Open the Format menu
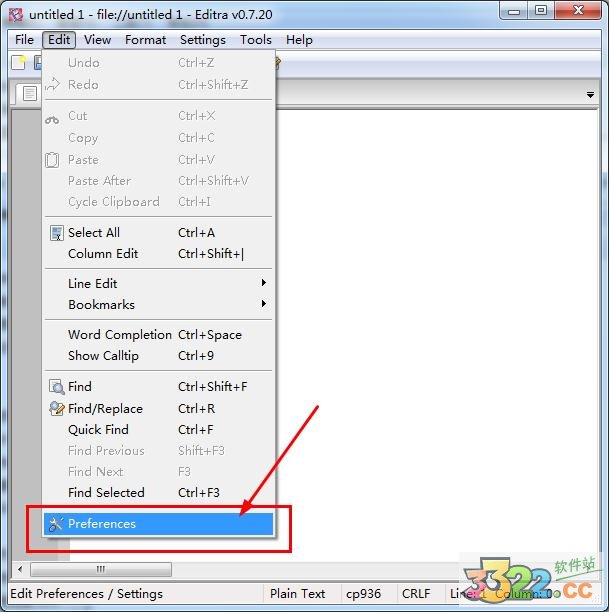 [146, 40]
